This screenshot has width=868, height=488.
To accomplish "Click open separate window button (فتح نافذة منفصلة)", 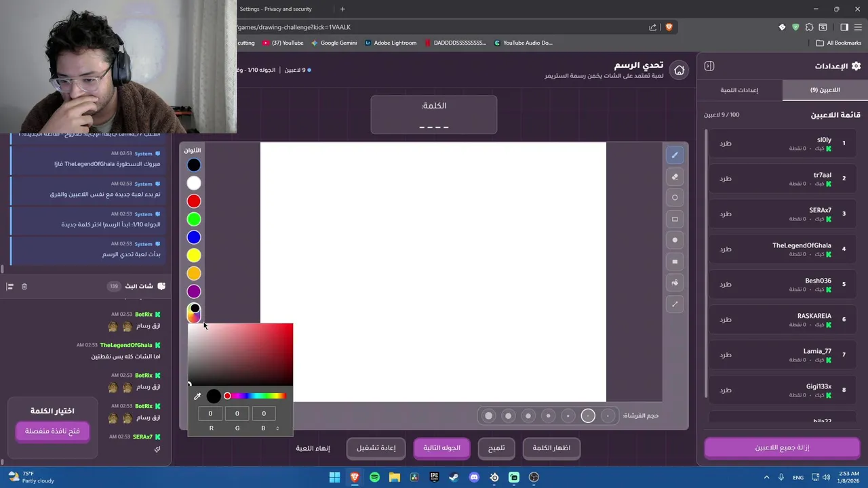I will (52, 431).
